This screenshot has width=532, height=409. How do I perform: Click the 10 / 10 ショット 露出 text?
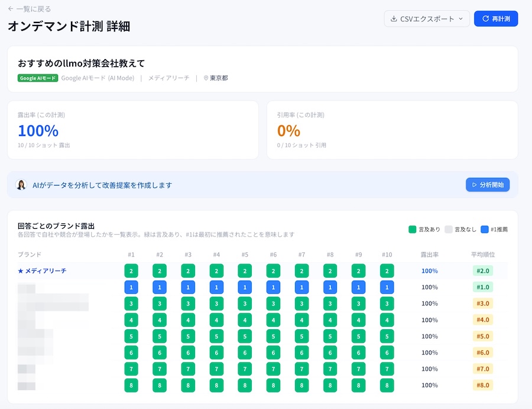coord(44,145)
